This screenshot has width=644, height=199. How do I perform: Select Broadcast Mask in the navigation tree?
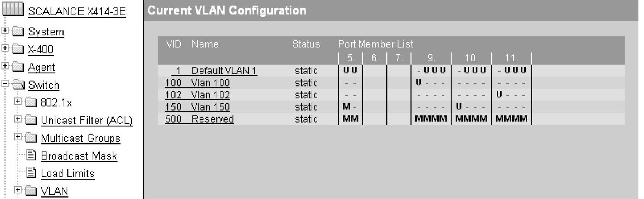pyautogui.click(x=79, y=156)
